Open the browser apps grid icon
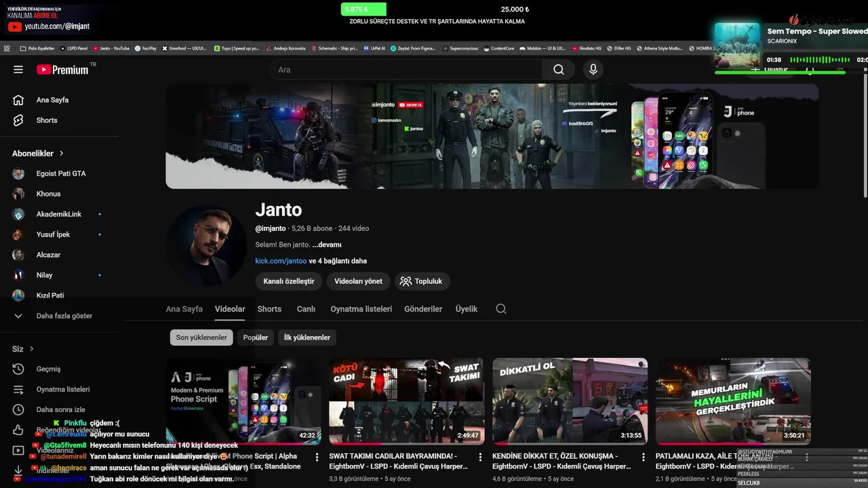Viewport: 868px width, 488px height. click(7, 49)
